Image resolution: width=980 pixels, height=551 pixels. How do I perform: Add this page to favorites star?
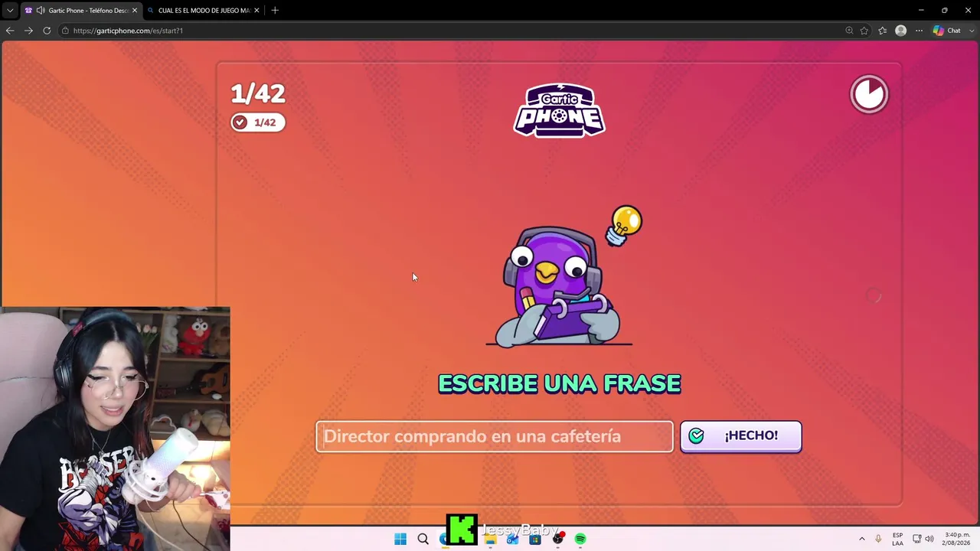tap(864, 31)
